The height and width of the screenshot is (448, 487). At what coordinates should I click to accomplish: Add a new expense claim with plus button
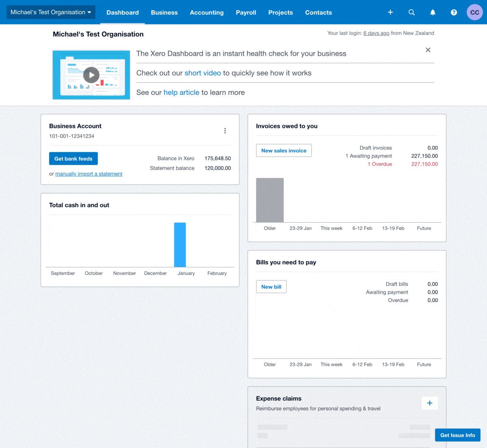click(430, 403)
